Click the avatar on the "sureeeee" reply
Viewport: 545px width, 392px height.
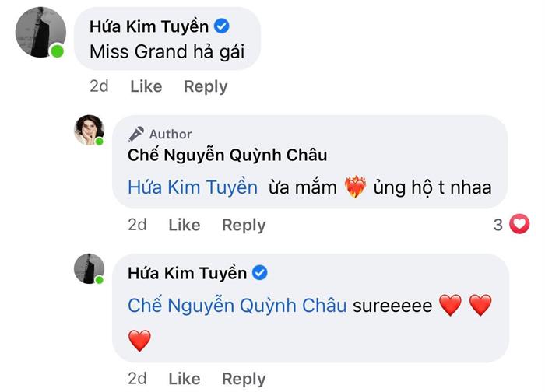coord(89,268)
